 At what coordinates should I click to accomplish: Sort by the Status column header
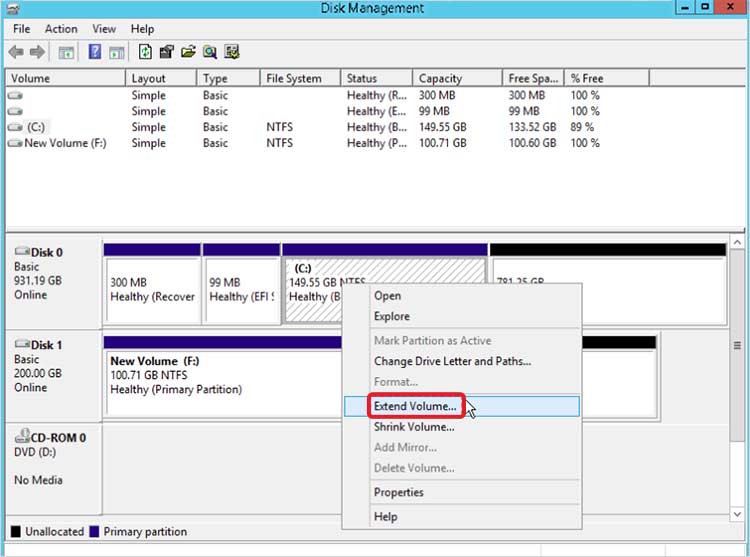[377, 78]
